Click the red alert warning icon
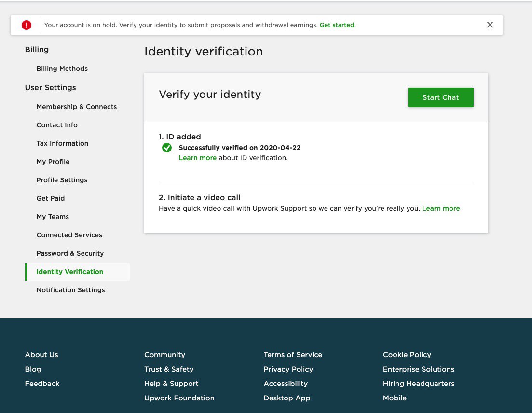Viewport: 532px width, 413px height. coord(27,25)
